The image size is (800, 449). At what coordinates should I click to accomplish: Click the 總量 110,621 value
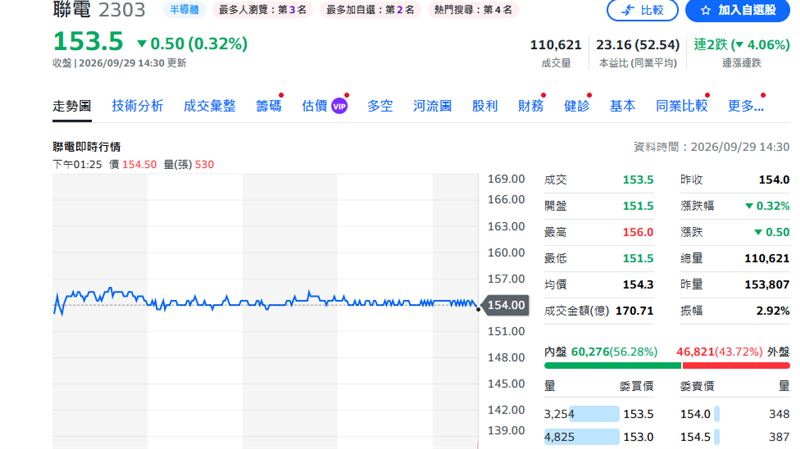click(767, 258)
